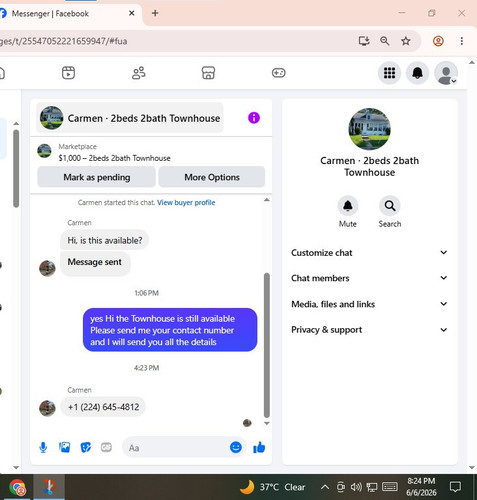The height and width of the screenshot is (500, 477).
Task: Open network tray icon
Action: pos(372,487)
